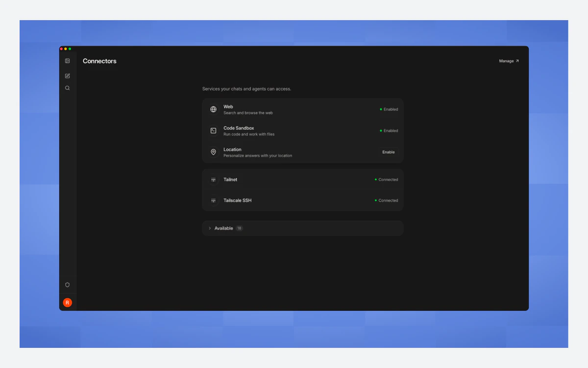Minimize the window with yellow button
Screen dimensions: 588x368
66,49
